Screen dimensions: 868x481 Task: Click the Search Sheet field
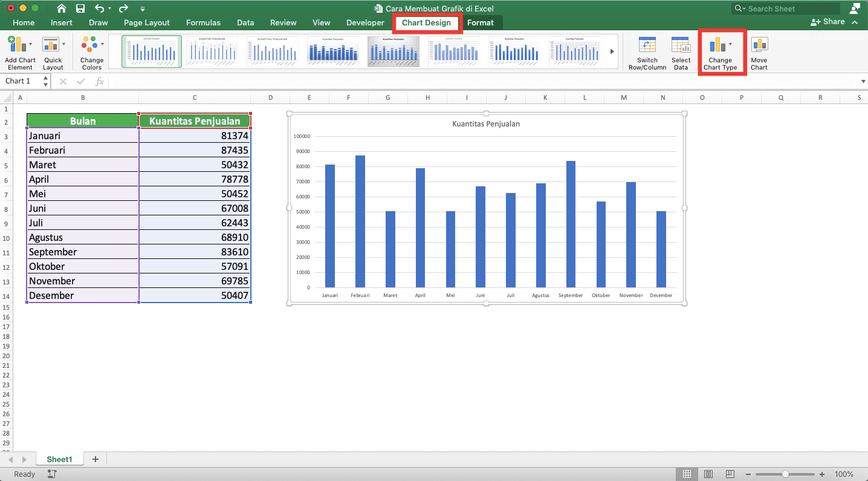tap(786, 8)
